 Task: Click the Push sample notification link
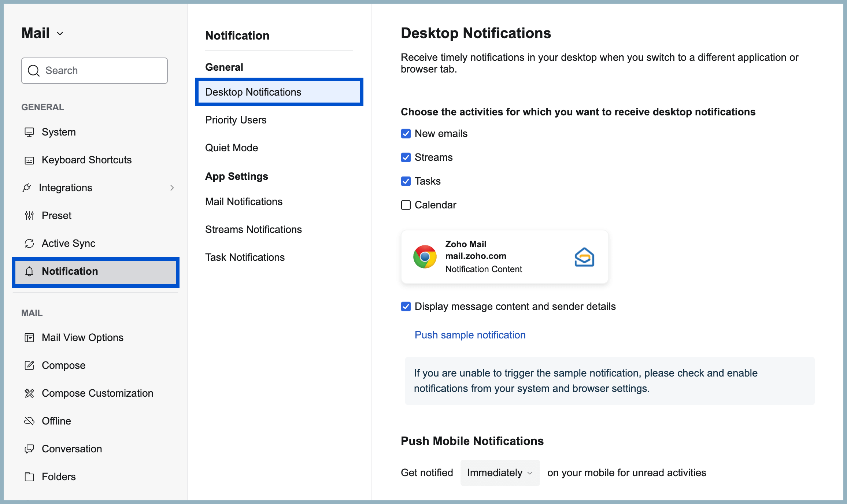tap(470, 334)
